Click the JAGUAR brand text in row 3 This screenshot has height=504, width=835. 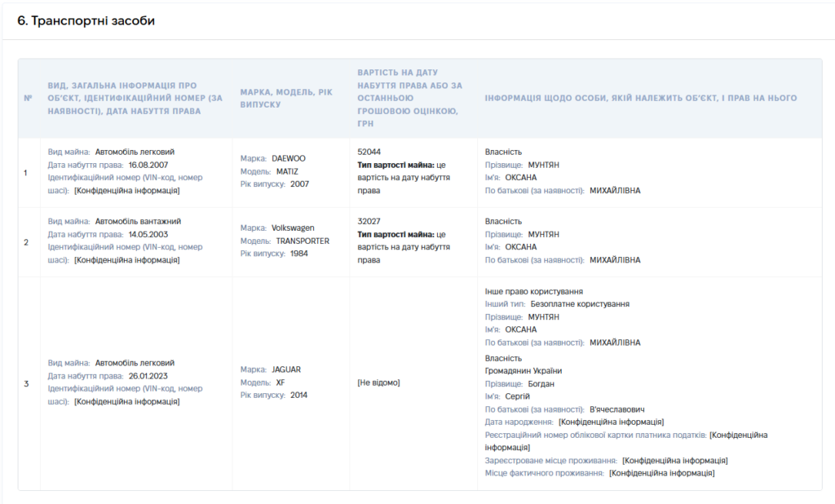[x=286, y=369]
